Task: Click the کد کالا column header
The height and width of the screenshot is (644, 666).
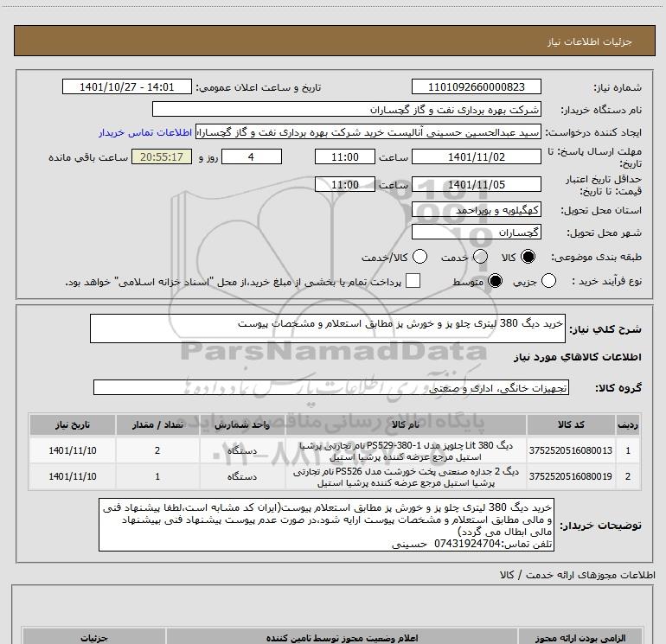Action: point(571,424)
